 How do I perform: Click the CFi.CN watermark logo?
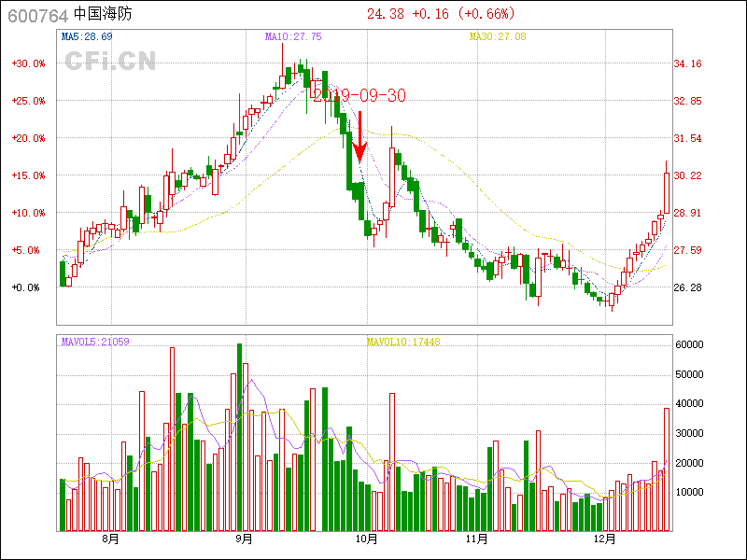click(109, 62)
